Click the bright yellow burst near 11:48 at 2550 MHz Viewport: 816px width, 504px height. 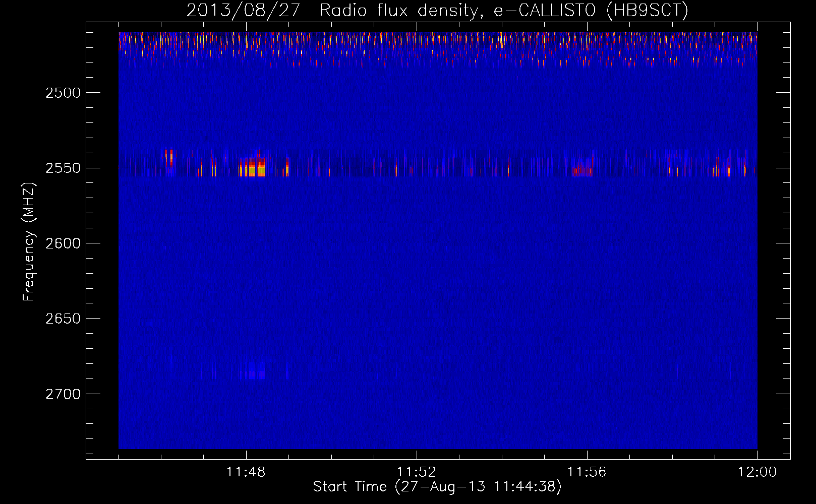click(x=252, y=167)
